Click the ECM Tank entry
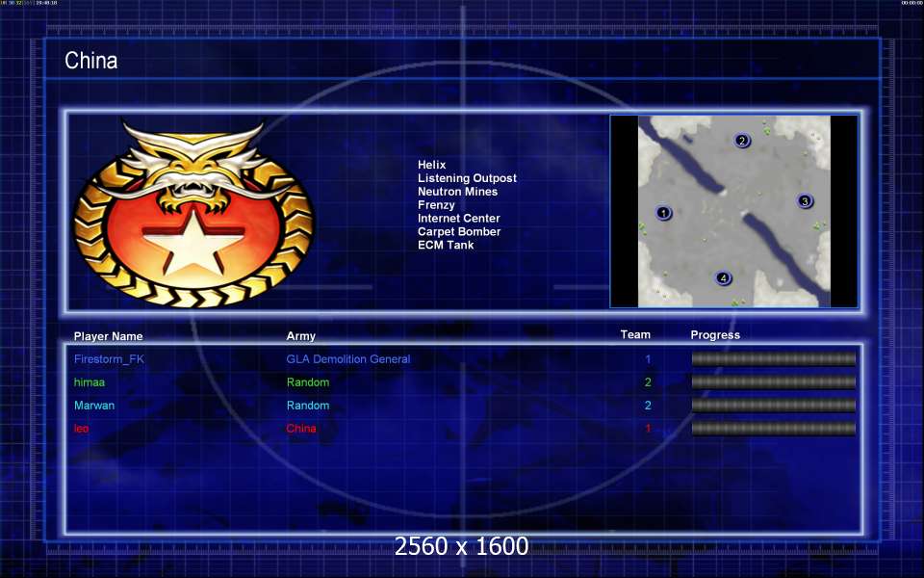This screenshot has height=578, width=924. (446, 245)
